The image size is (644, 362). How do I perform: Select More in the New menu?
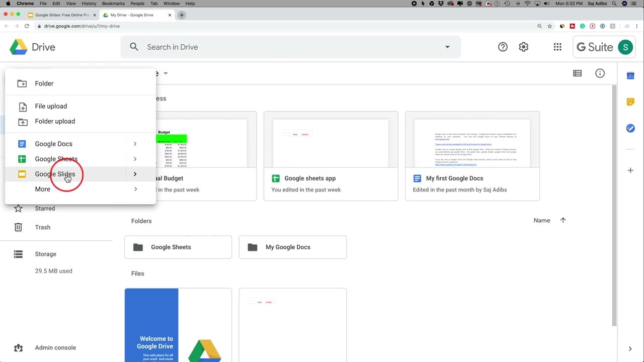coord(80,189)
